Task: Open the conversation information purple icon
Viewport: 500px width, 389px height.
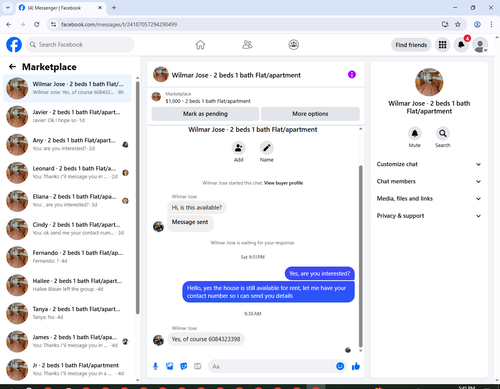Action: coord(352,74)
